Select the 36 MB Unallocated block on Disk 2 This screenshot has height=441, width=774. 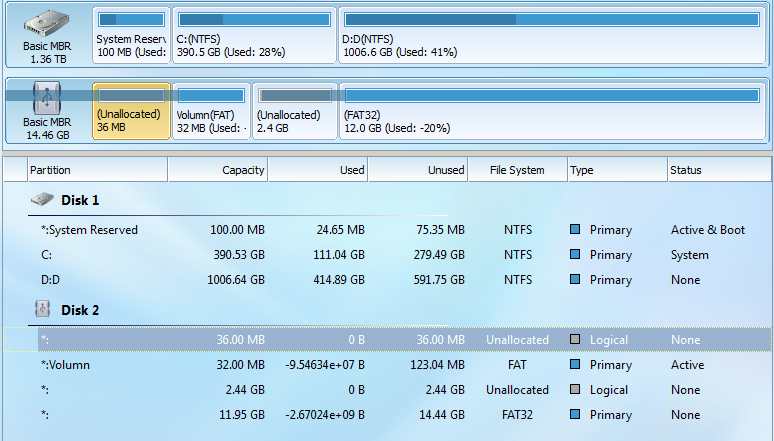click(x=132, y=110)
